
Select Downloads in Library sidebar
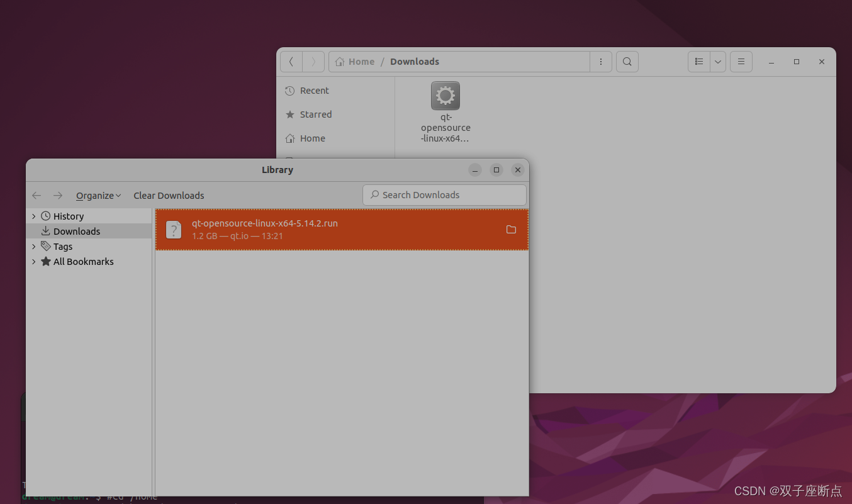[89, 232]
